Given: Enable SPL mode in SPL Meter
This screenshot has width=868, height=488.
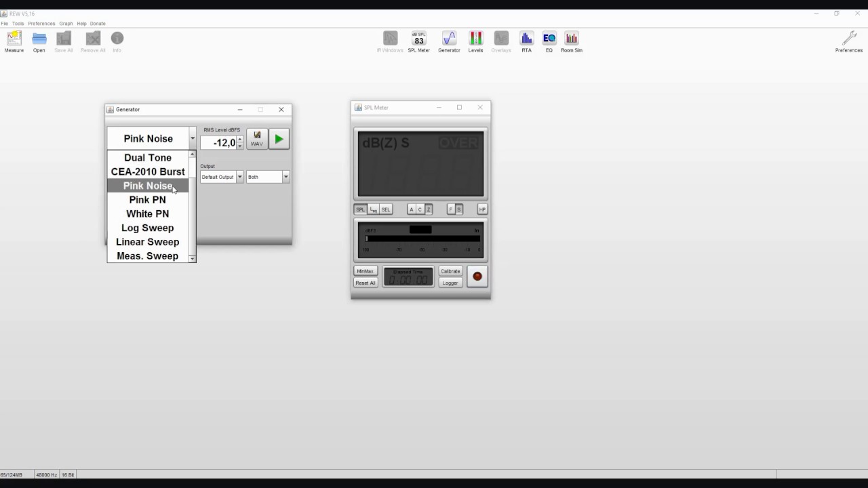Looking at the screenshot, I should pos(360,209).
